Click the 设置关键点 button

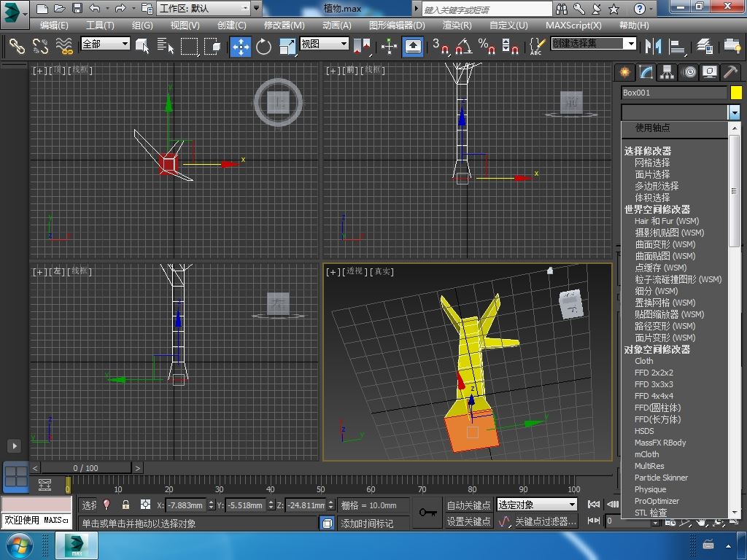coord(469,522)
